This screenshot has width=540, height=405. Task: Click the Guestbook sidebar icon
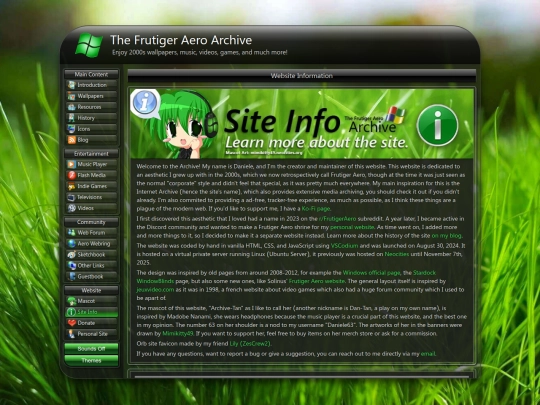pos(71,277)
